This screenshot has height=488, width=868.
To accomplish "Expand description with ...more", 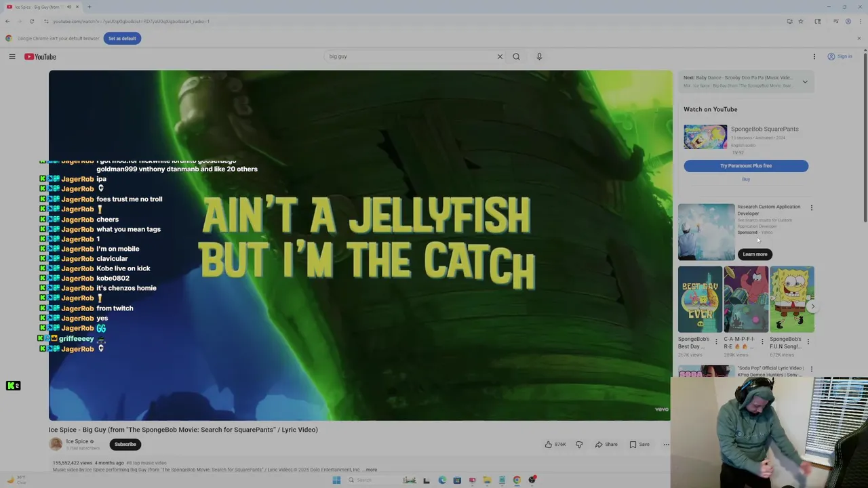I will [370, 470].
